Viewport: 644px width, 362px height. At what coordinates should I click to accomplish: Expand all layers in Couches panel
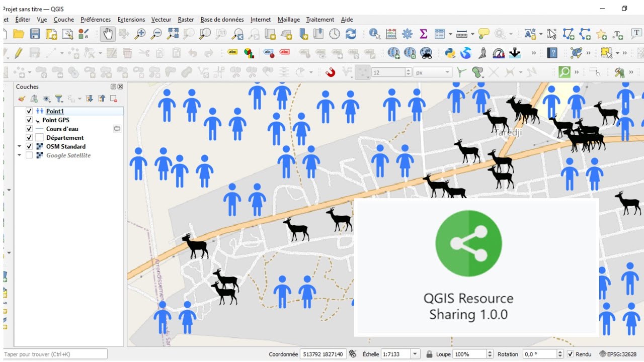click(x=89, y=99)
